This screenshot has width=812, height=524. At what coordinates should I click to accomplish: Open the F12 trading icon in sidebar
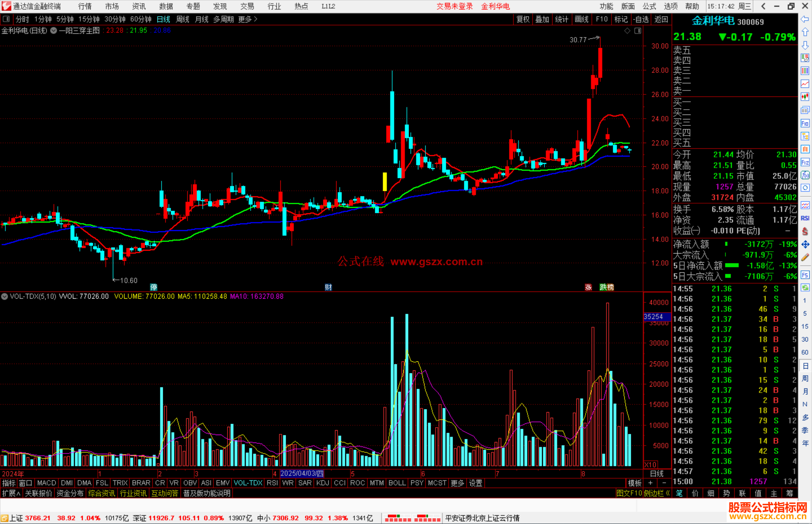tap(805, 162)
